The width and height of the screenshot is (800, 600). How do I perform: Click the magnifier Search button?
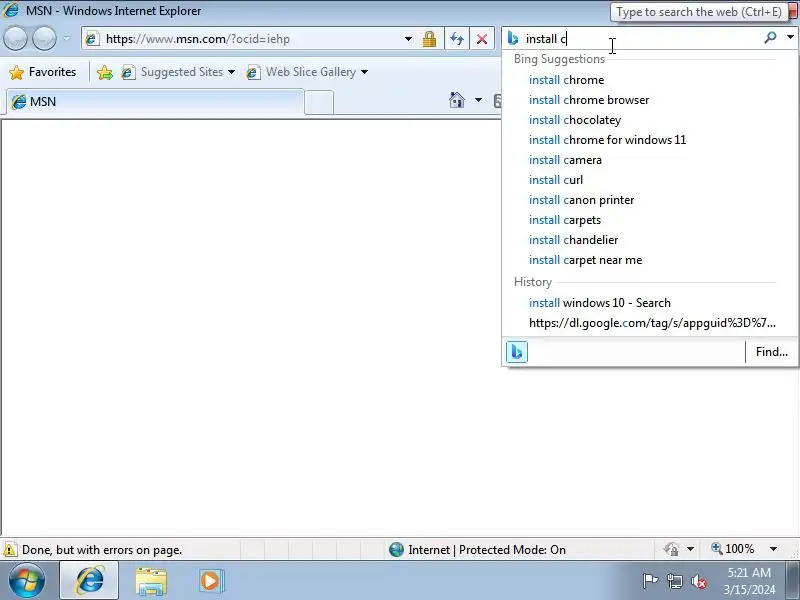770,37
